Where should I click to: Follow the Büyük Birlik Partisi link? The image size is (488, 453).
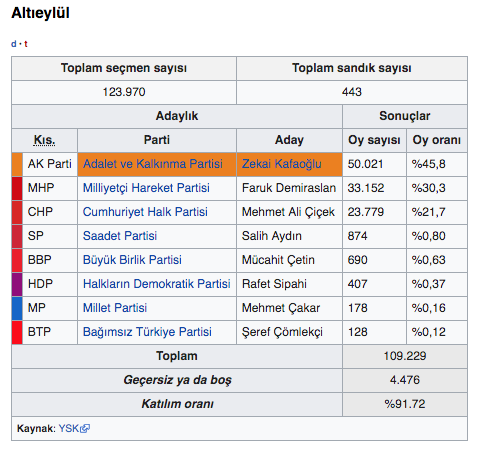coord(132,260)
